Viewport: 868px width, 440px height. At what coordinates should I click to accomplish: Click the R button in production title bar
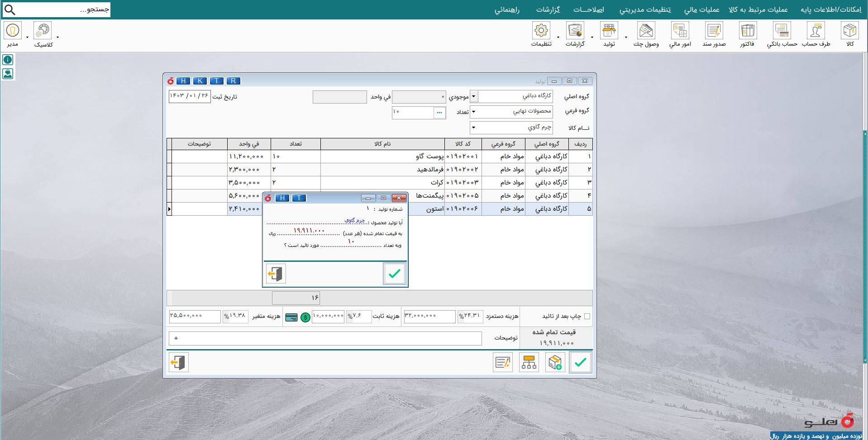[234, 81]
